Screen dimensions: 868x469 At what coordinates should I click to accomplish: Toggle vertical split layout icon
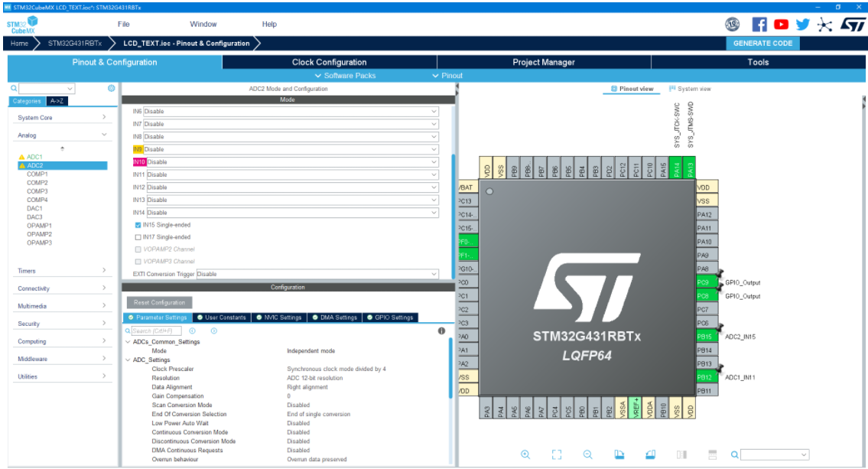(681, 454)
